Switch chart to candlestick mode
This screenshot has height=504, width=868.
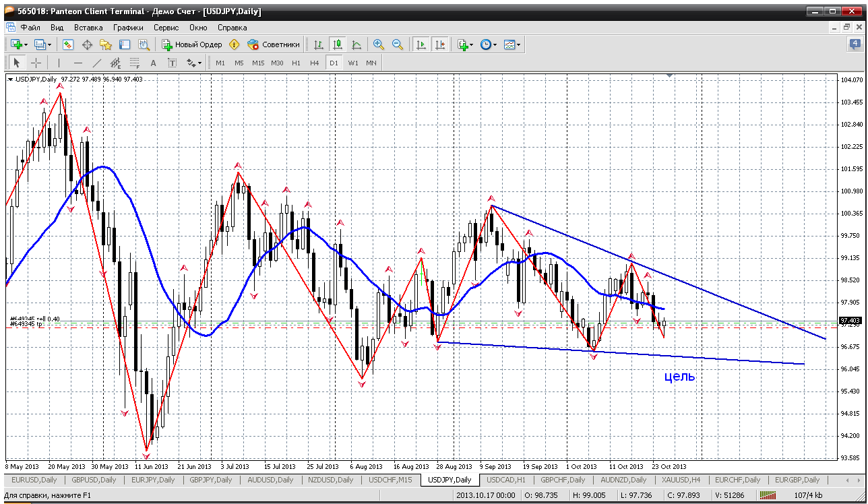pos(337,44)
